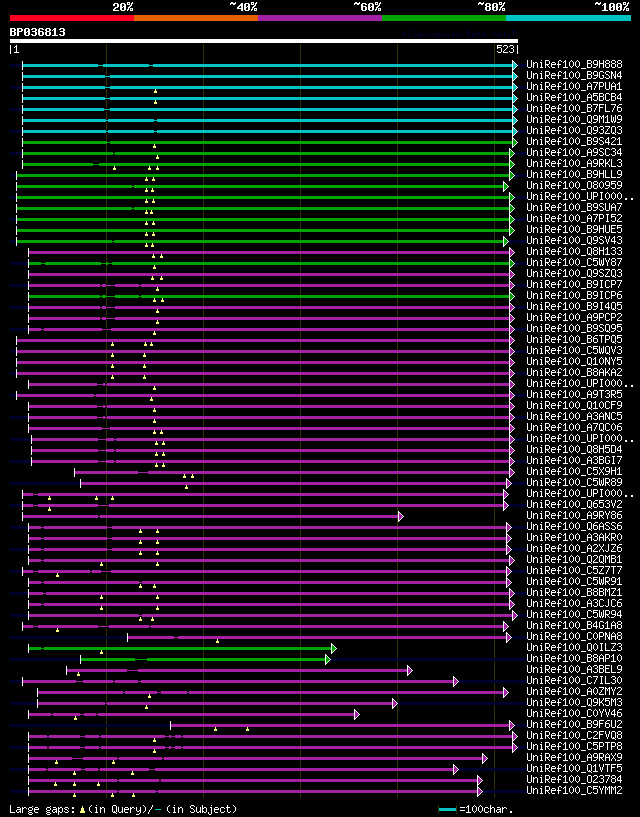
Task: Click the UniRef100_C5YMM2 label
Action: 574,791
